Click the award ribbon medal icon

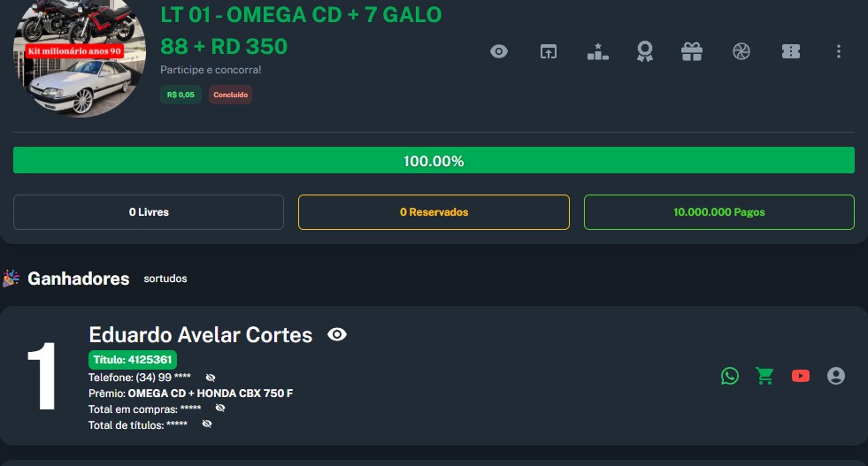(x=645, y=51)
